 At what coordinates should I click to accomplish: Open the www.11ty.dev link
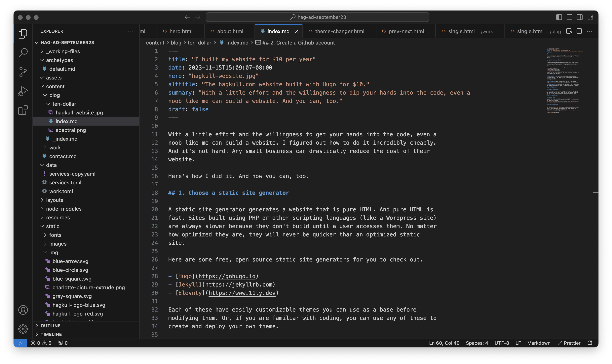(242, 293)
